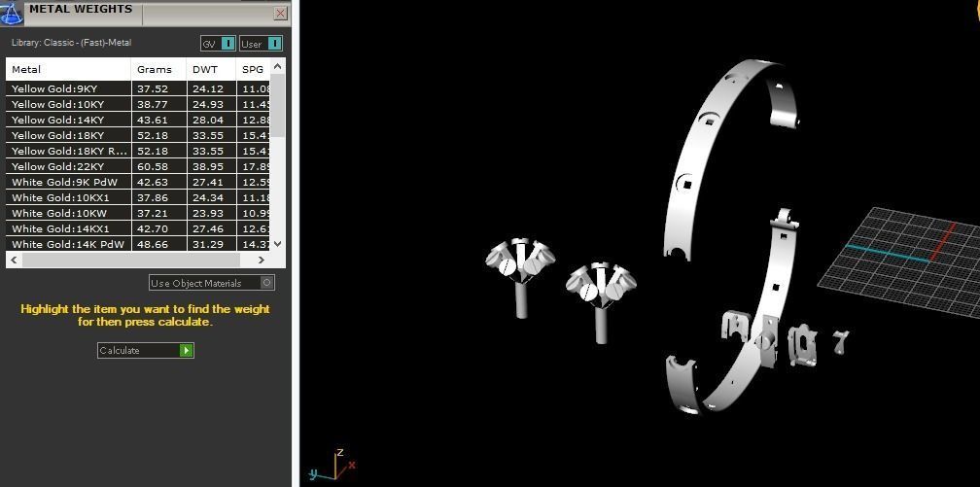Select the Yellow Gold:10KY row
The height and width of the screenshot is (487, 980).
coord(137,104)
